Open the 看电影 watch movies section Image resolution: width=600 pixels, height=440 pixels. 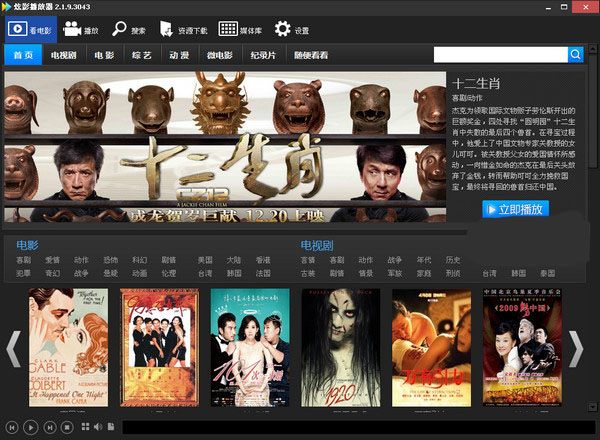pyautogui.click(x=31, y=29)
